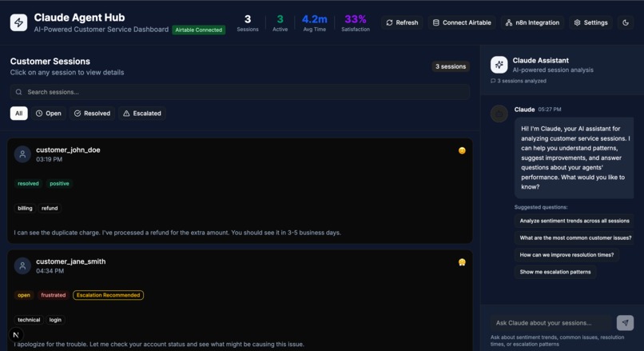This screenshot has width=644, height=351.
Task: Click the refund tag
Action: tap(50, 209)
